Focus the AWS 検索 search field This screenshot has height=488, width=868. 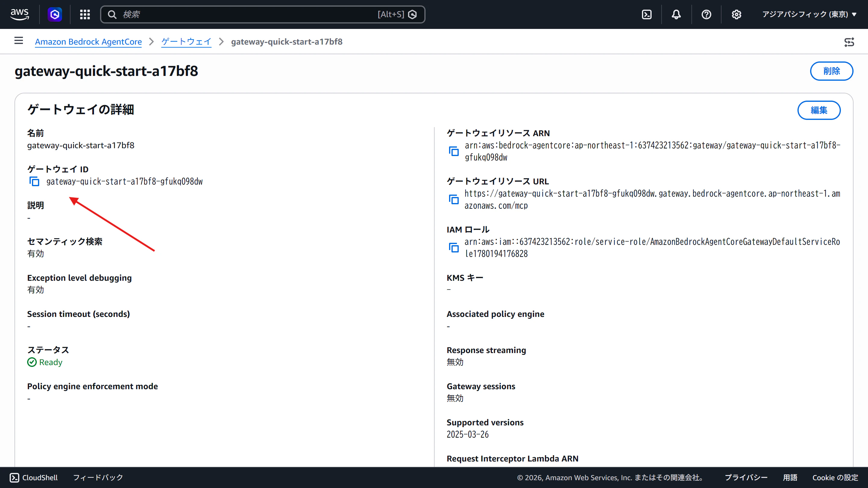coord(263,14)
